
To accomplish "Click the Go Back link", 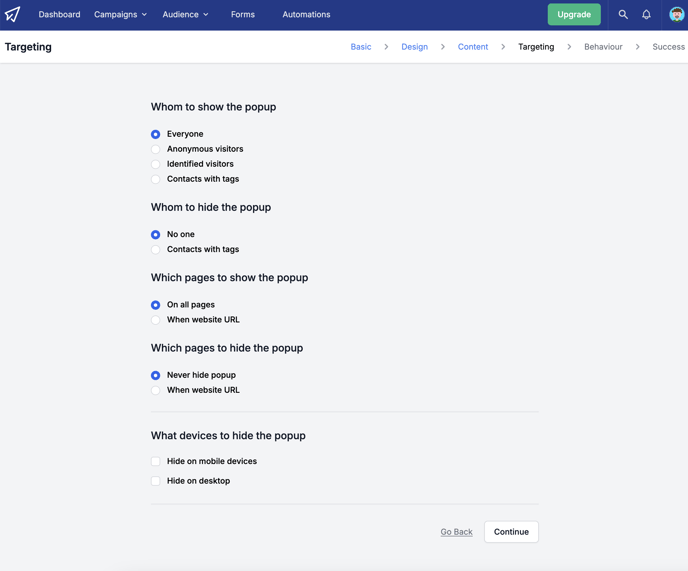I will 456,532.
